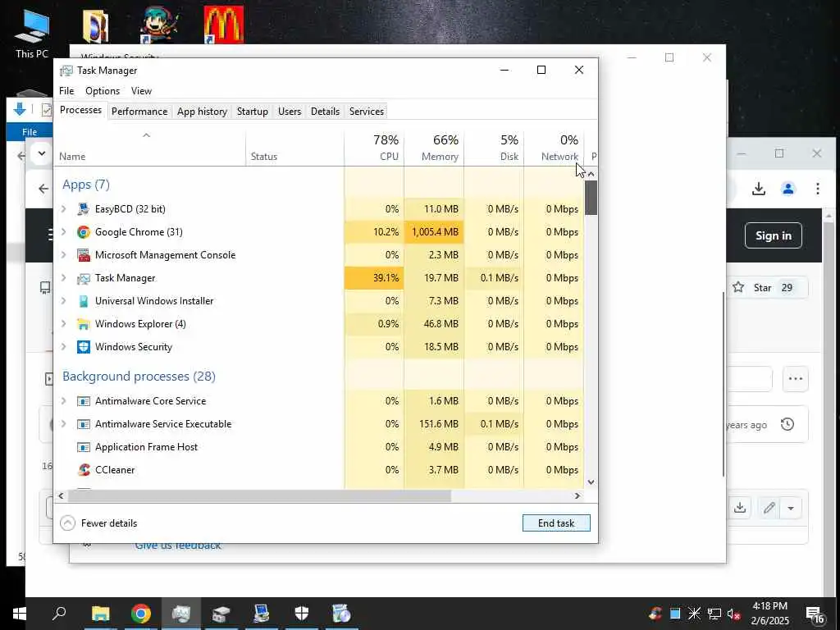Click the Google Chrome icon in the process list
This screenshot has width=840, height=630.
84,232
